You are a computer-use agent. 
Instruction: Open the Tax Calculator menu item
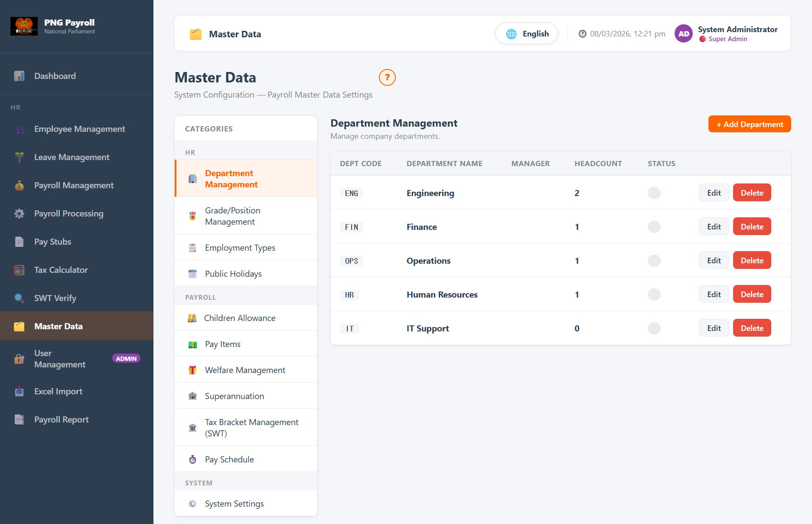(x=77, y=270)
